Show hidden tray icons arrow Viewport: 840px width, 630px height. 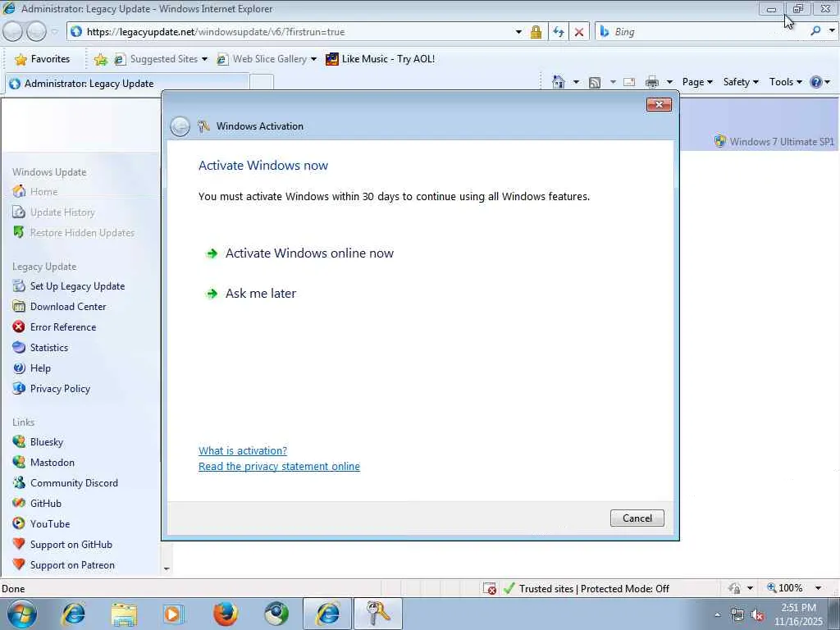click(x=717, y=615)
